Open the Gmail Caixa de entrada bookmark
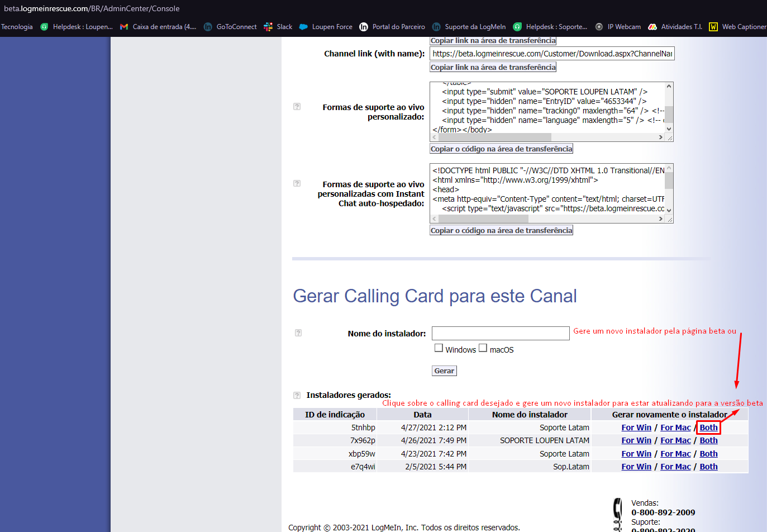This screenshot has height=532, width=767. [158, 27]
